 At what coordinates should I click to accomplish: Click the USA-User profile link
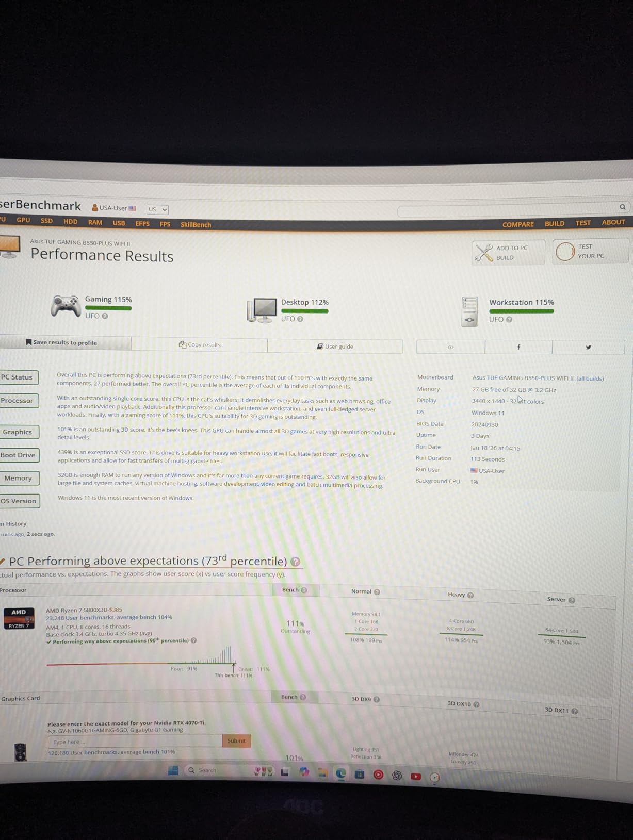pyautogui.click(x=113, y=208)
